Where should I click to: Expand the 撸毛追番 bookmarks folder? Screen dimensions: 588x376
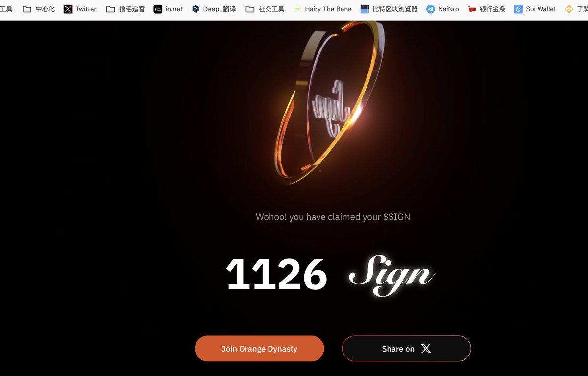125,9
